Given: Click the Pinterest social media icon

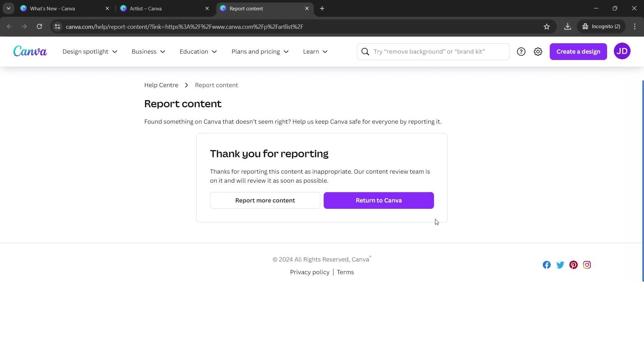Looking at the screenshot, I should (574, 265).
